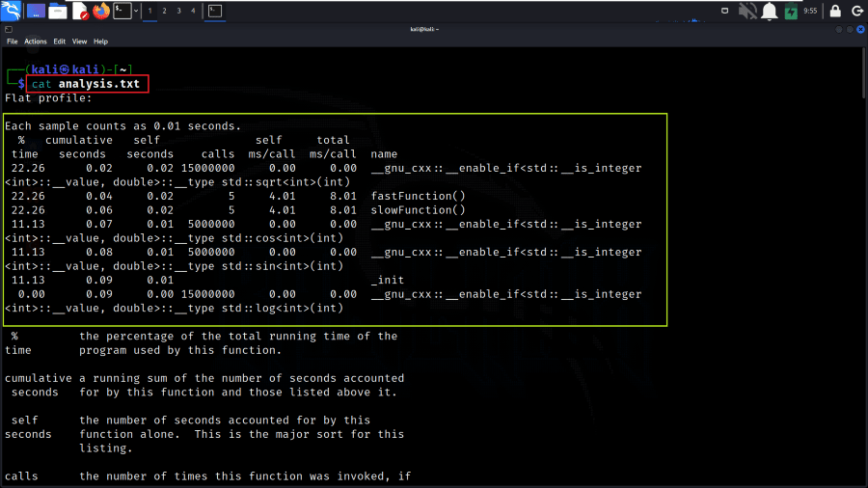The image size is (868, 488).
Task: Open the View menu
Action: (79, 41)
